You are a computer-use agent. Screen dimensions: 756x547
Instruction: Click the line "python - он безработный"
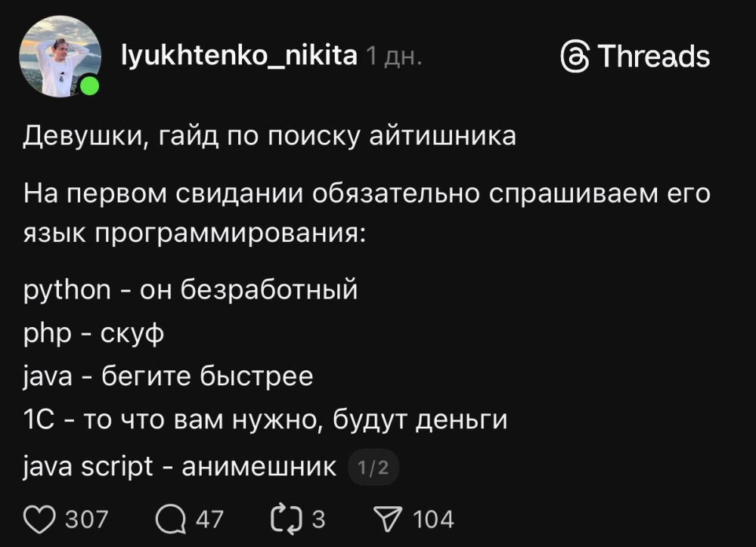(190, 289)
